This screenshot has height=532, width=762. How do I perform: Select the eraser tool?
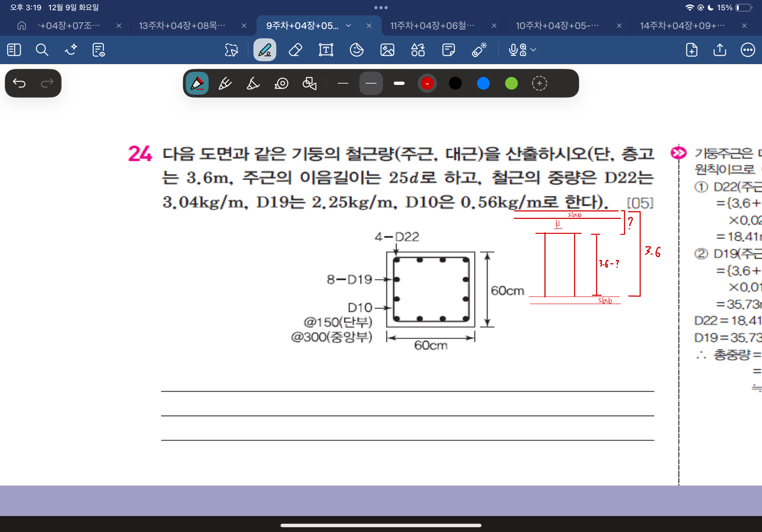[295, 50]
